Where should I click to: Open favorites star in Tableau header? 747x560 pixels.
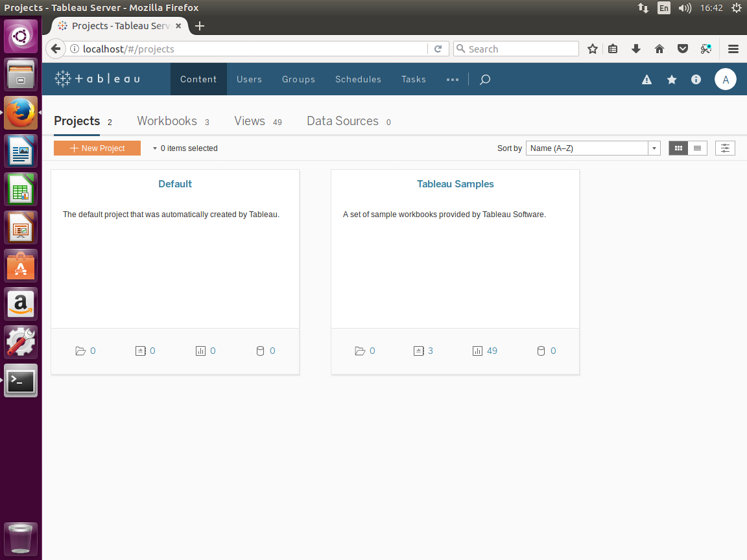672,80
